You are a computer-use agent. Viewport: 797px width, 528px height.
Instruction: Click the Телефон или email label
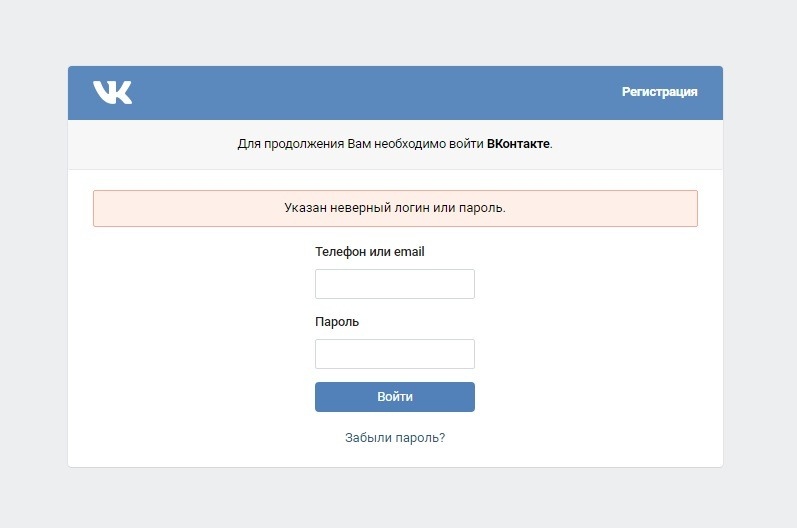(369, 252)
